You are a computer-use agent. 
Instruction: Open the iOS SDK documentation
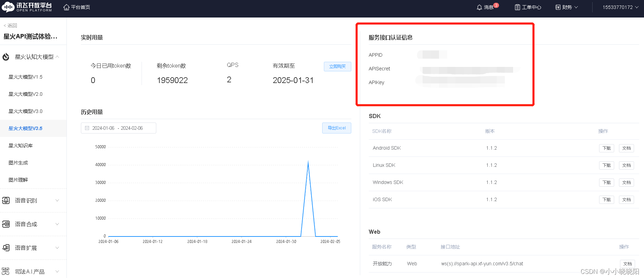click(x=627, y=200)
